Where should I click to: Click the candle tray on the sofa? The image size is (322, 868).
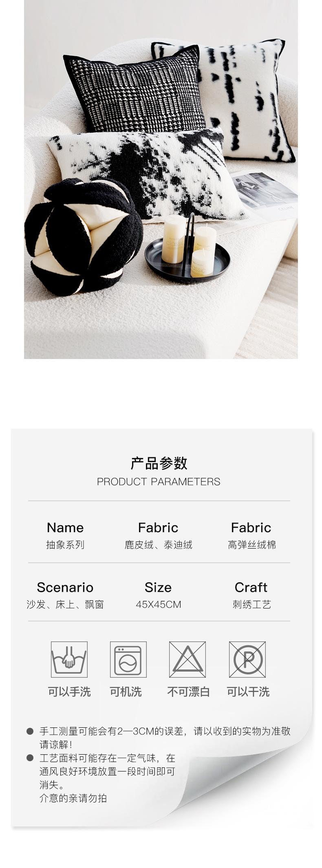click(x=187, y=249)
